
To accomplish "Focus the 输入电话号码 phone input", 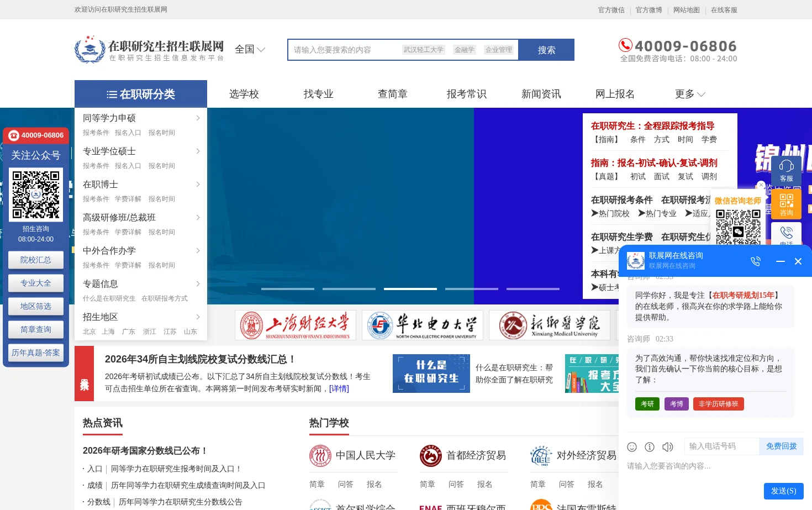I will coord(722,446).
